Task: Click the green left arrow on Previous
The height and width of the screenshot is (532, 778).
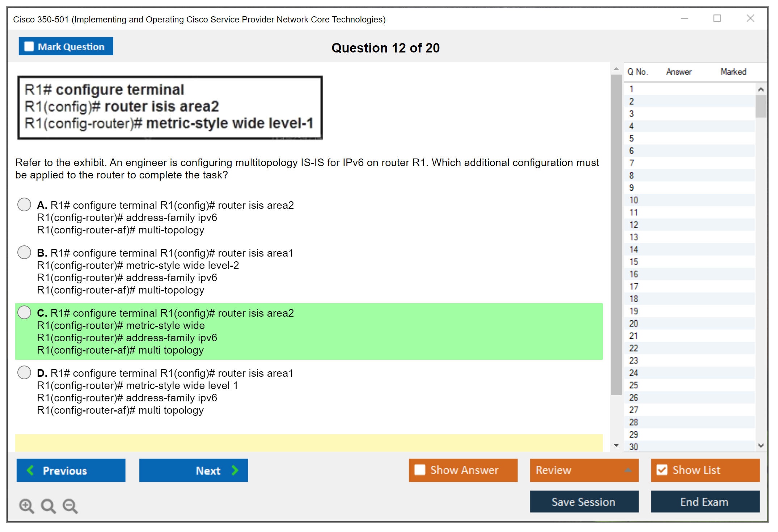Action: (31, 470)
